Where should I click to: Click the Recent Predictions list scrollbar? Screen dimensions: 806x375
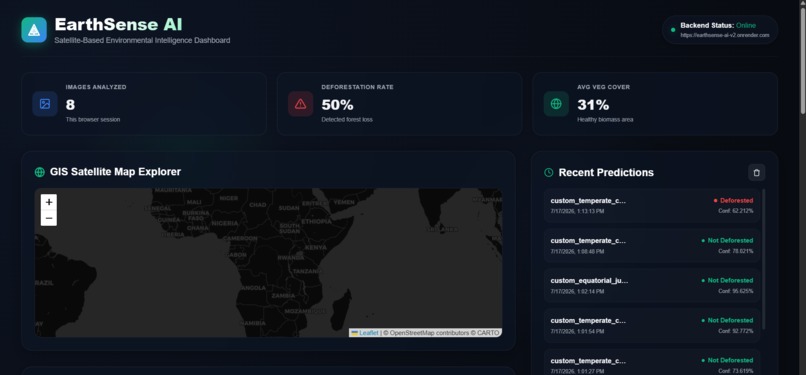click(763, 259)
